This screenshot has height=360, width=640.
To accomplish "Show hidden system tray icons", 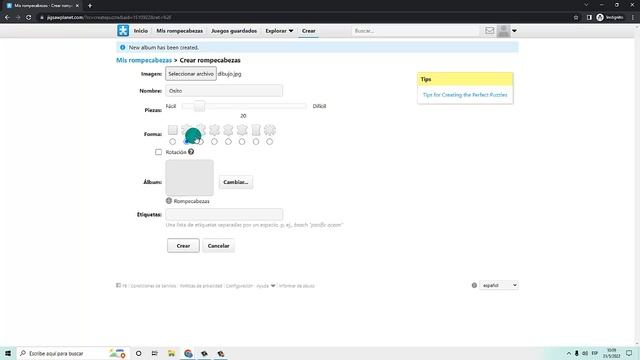I will point(569,353).
